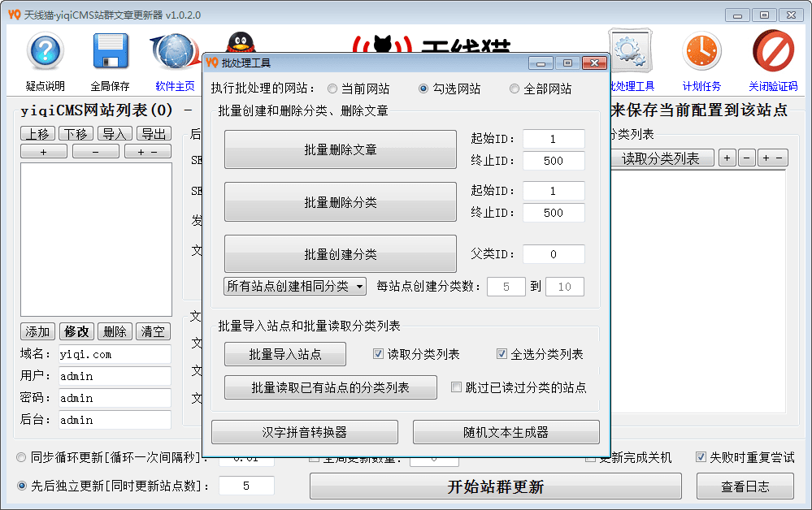This screenshot has height=510, width=812.
Task: Open the log with 查看日志
Action: (745, 486)
